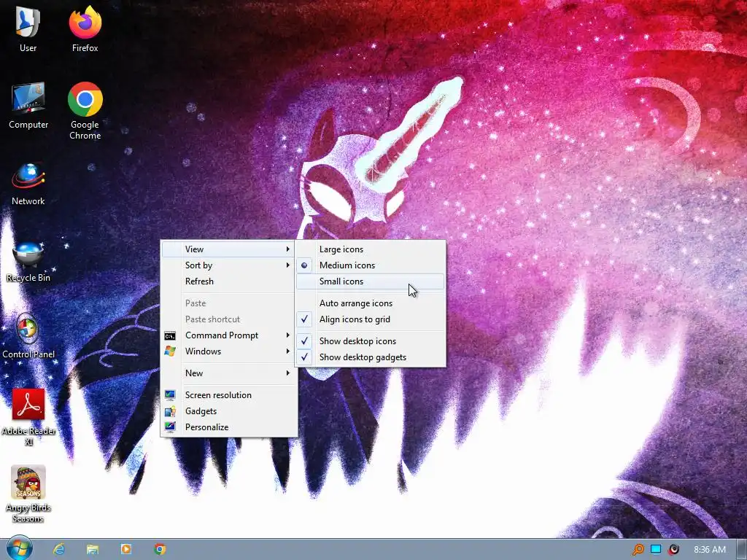Choose Personalize from context menu
747x560 pixels.
tap(228, 427)
